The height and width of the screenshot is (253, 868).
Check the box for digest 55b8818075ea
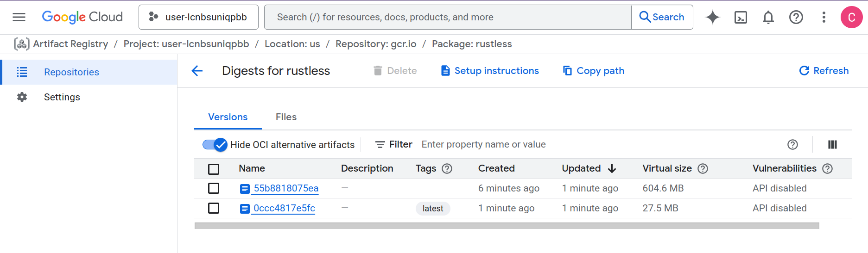214,188
